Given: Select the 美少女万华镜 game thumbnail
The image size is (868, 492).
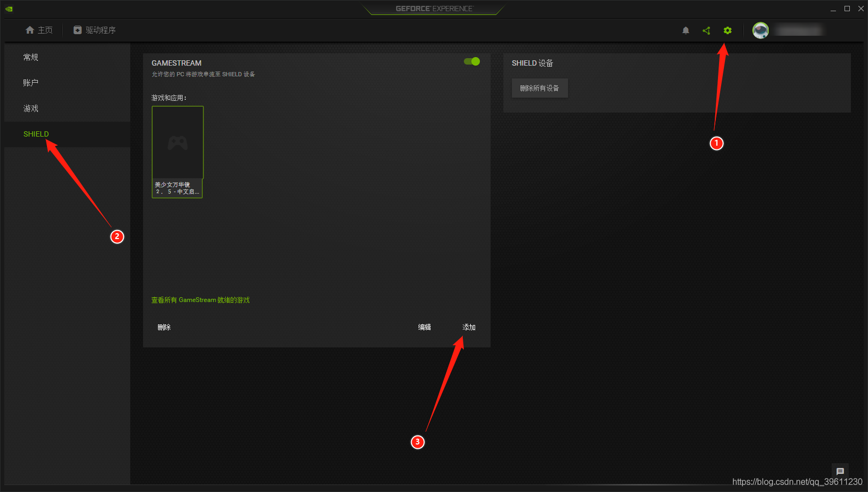Looking at the screenshot, I should [x=178, y=152].
